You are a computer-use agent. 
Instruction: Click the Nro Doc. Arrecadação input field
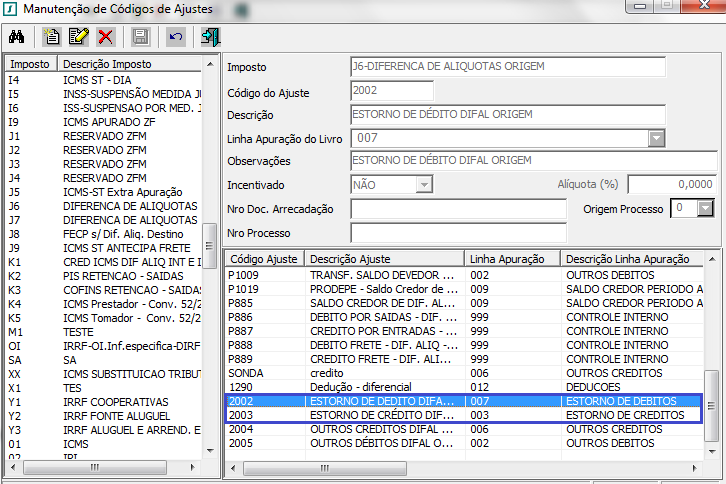(x=457, y=209)
